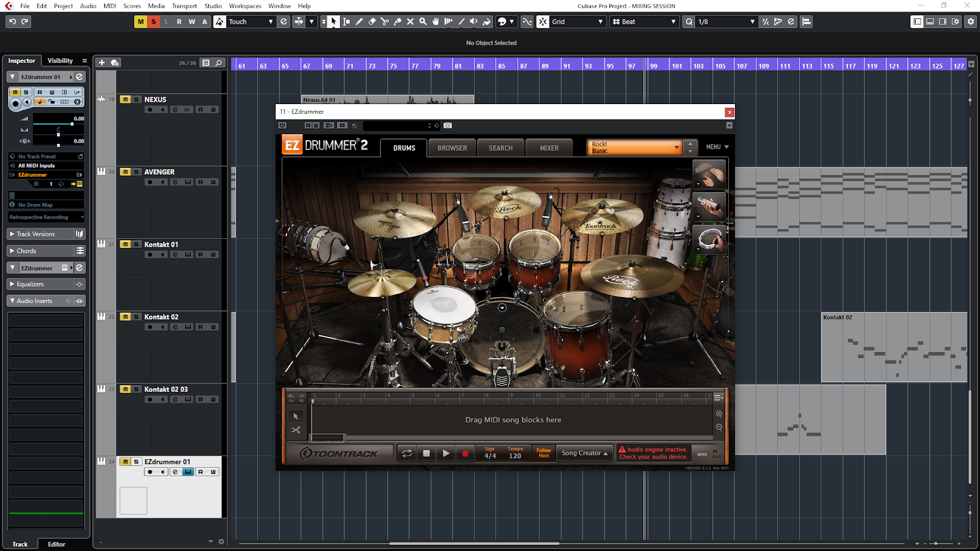Switch to the MIXER tab in EZdrummer
This screenshot has width=980, height=551.
point(549,148)
